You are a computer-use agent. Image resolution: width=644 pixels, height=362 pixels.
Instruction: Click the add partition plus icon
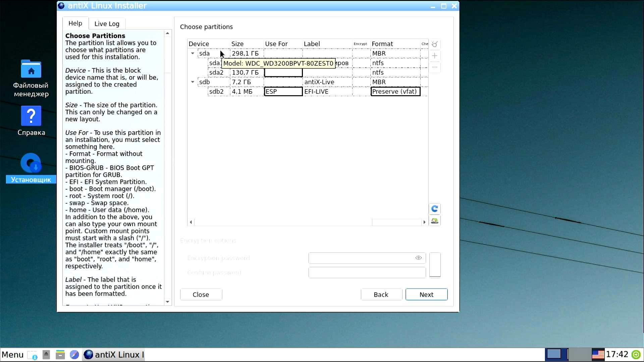435,56
